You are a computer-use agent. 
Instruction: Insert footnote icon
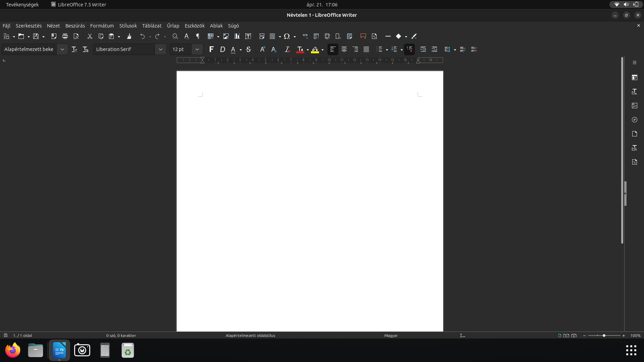click(316, 36)
